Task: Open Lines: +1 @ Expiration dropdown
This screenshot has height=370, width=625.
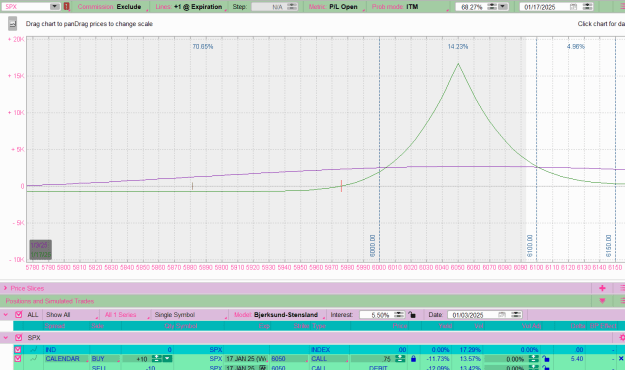Action: [x=191, y=7]
